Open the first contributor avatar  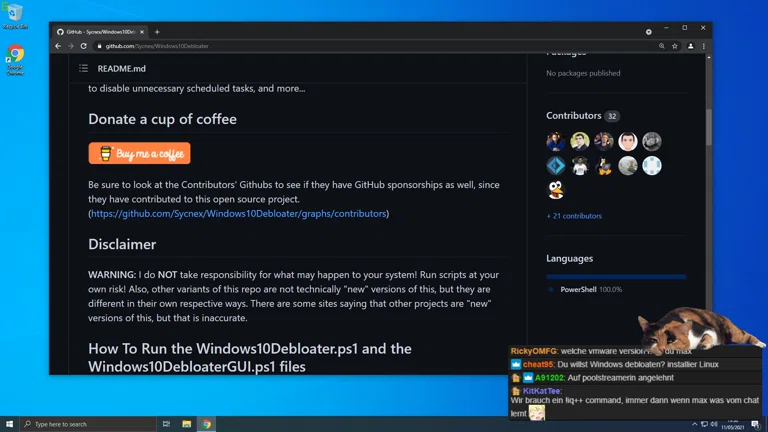555,141
